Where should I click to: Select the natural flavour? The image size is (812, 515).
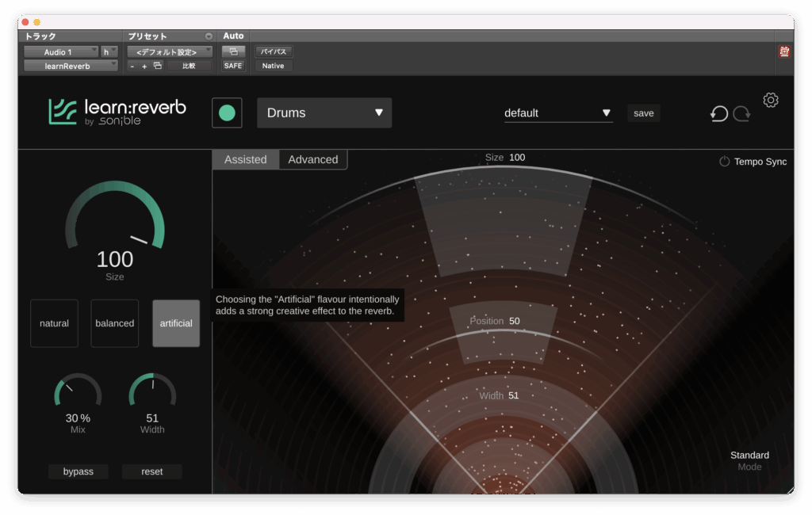tap(55, 323)
